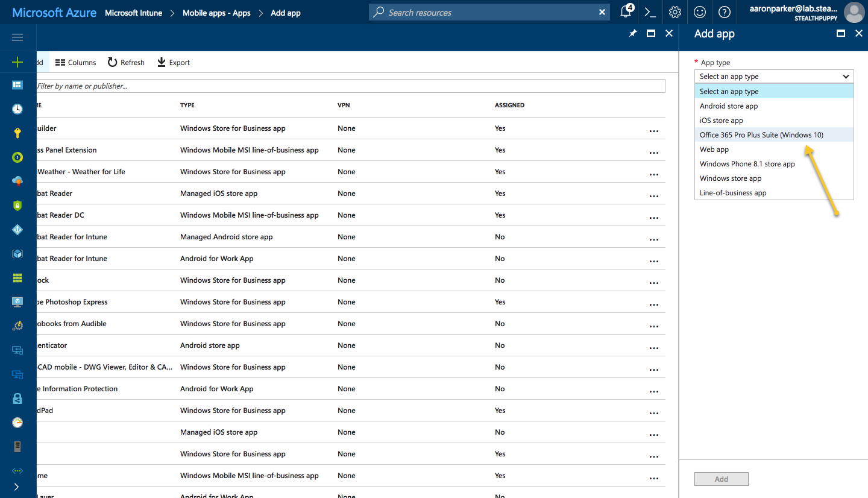This screenshot has width=868, height=498.
Task: Choose Windows Phone 8.1 store app option
Action: click(x=774, y=164)
